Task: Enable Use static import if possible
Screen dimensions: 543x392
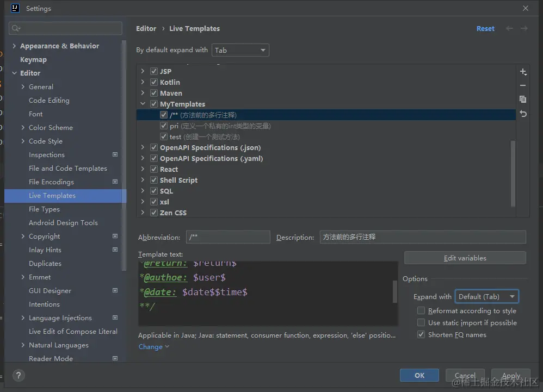Action: tap(421, 322)
